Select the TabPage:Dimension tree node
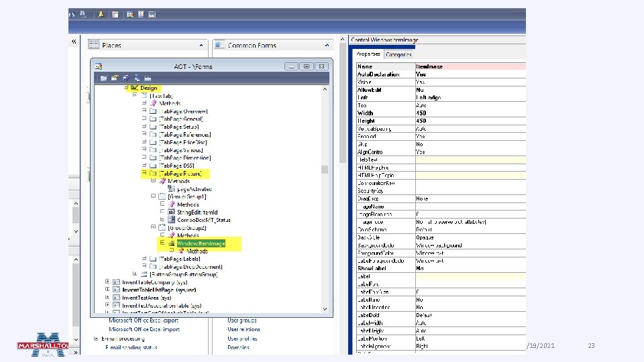The image size is (644, 362). pyautogui.click(x=185, y=158)
